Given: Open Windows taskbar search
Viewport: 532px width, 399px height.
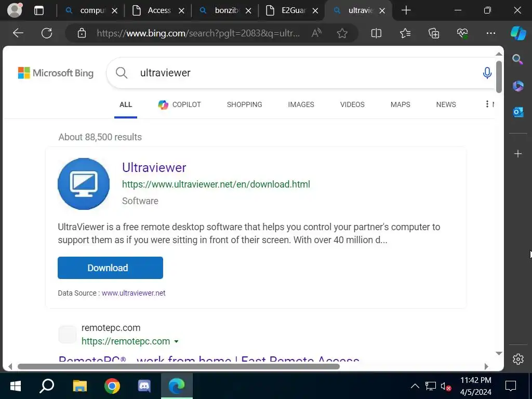Looking at the screenshot, I should tap(47, 386).
